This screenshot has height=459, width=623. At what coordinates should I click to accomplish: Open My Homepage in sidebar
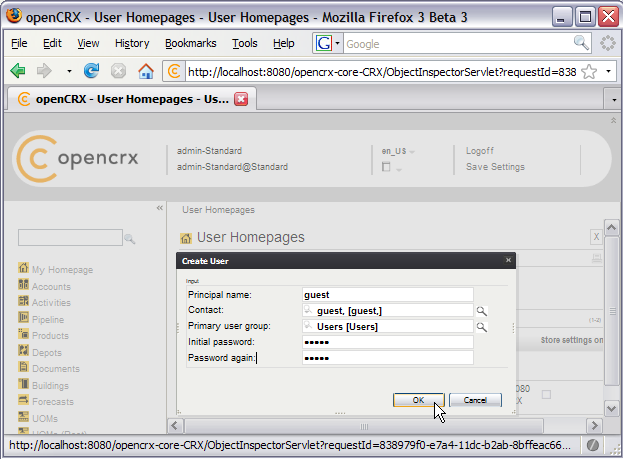[x=62, y=270]
